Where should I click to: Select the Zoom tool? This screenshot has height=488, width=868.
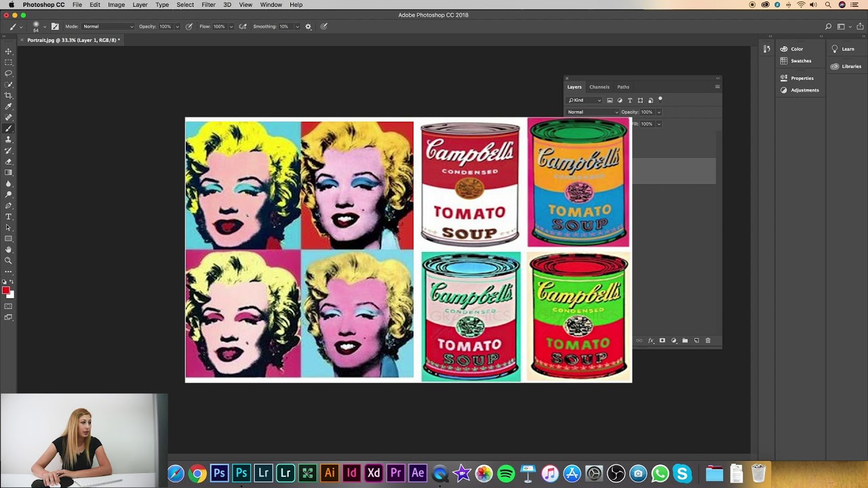(9, 261)
